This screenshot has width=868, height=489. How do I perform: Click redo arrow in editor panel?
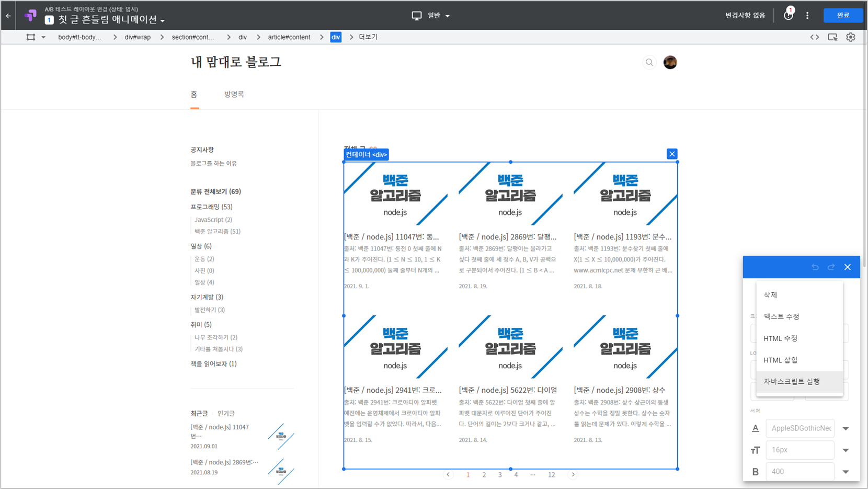pyautogui.click(x=831, y=267)
